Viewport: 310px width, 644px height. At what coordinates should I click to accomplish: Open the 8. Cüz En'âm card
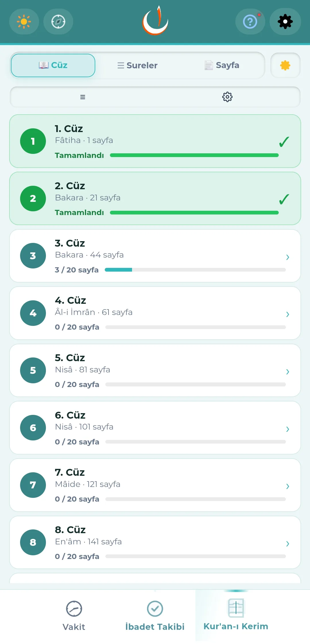point(155,542)
